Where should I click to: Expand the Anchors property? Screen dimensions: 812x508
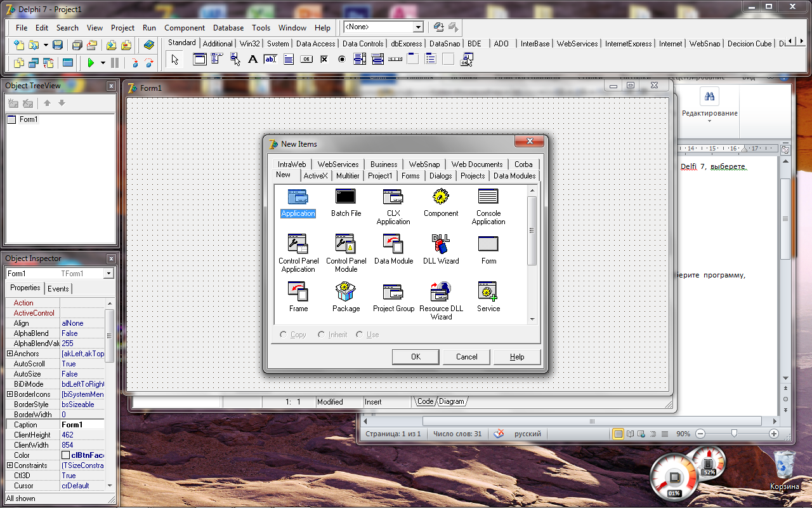click(10, 354)
